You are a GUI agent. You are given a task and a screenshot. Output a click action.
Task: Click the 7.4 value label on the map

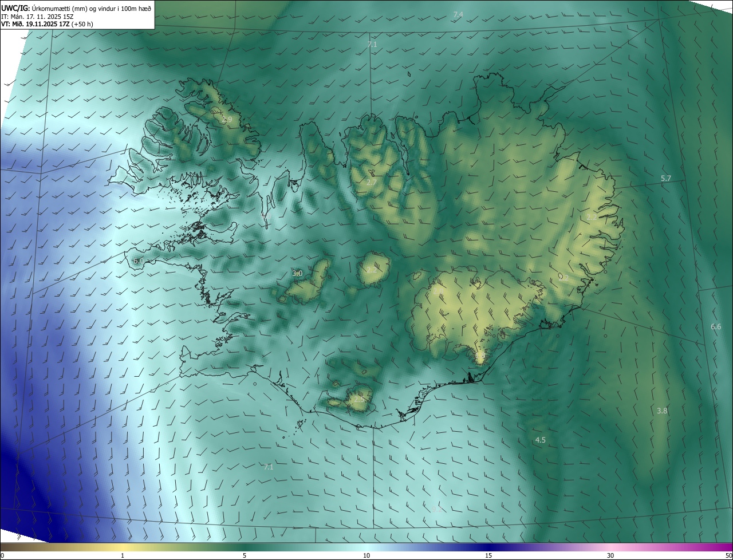pos(458,14)
